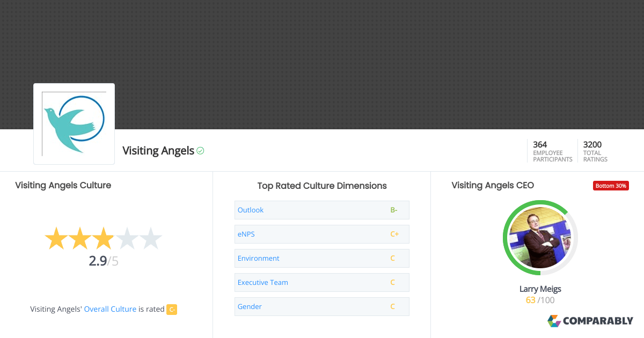Click the 364 Employee Participants stat
This screenshot has height=338, width=644.
[552, 151]
